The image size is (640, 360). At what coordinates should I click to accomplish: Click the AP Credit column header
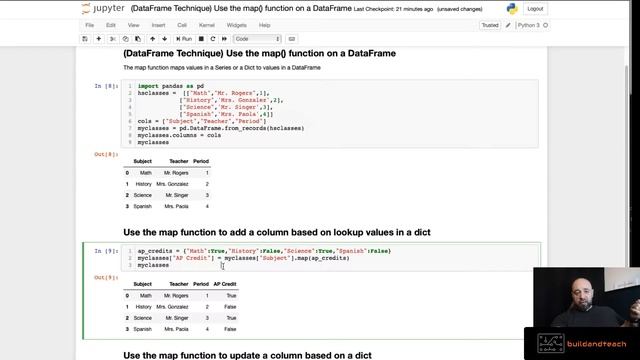[224, 284]
